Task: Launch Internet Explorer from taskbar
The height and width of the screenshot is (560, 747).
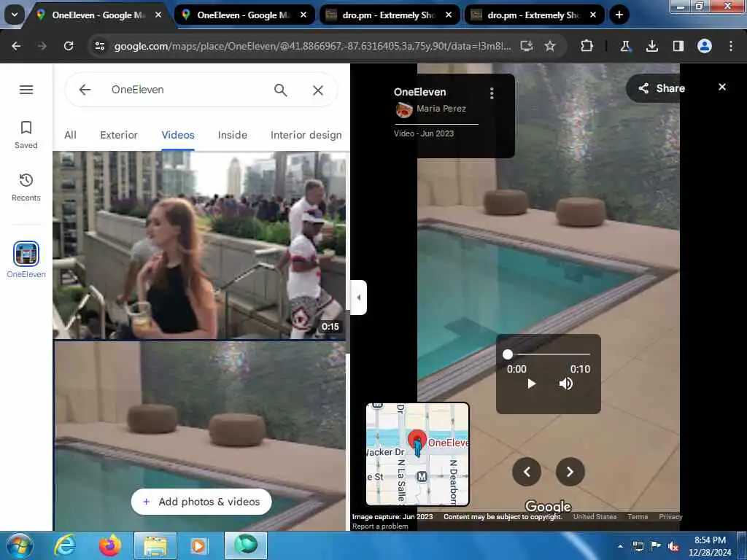Action: [x=65, y=545]
